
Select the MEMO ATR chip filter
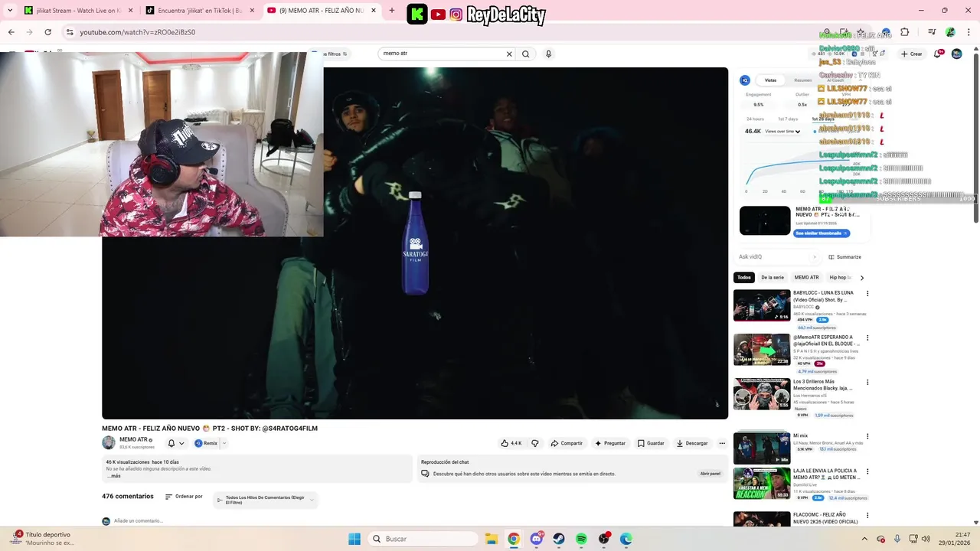pyautogui.click(x=806, y=278)
